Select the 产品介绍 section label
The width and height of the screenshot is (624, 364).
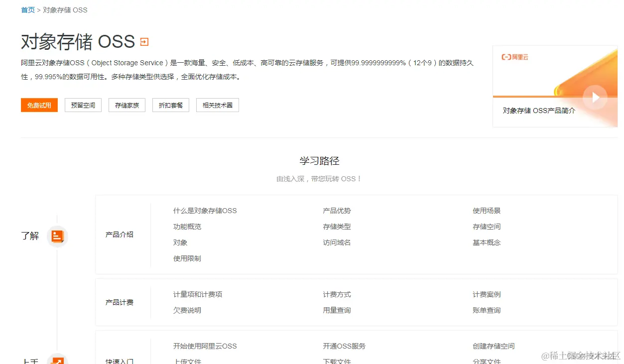point(120,235)
